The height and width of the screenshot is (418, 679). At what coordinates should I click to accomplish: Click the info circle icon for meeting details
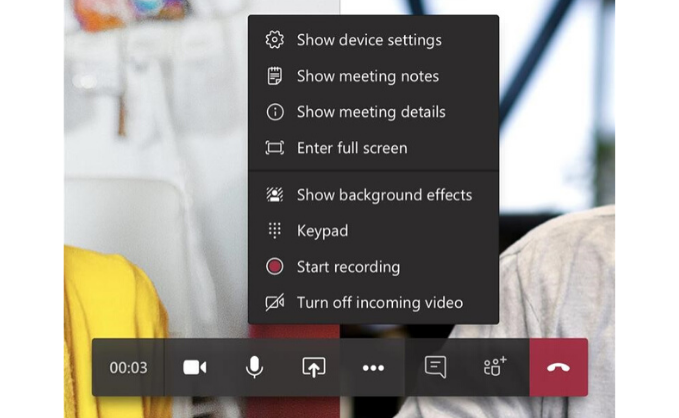tap(275, 112)
